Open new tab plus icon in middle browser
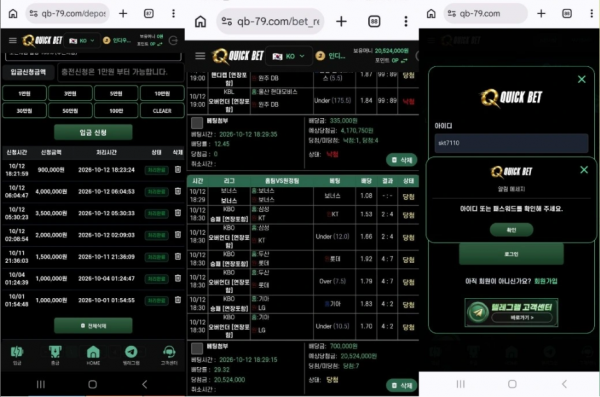The width and height of the screenshot is (600, 397). (x=341, y=21)
